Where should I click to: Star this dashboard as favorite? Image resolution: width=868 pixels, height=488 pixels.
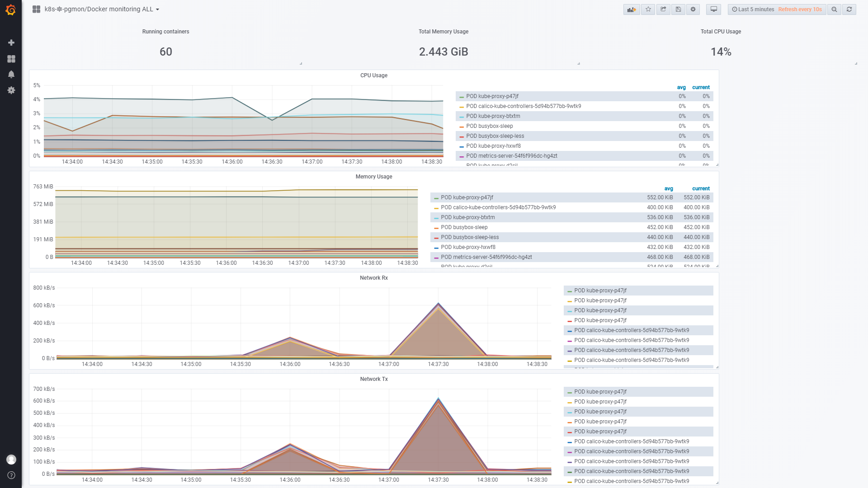click(x=648, y=9)
